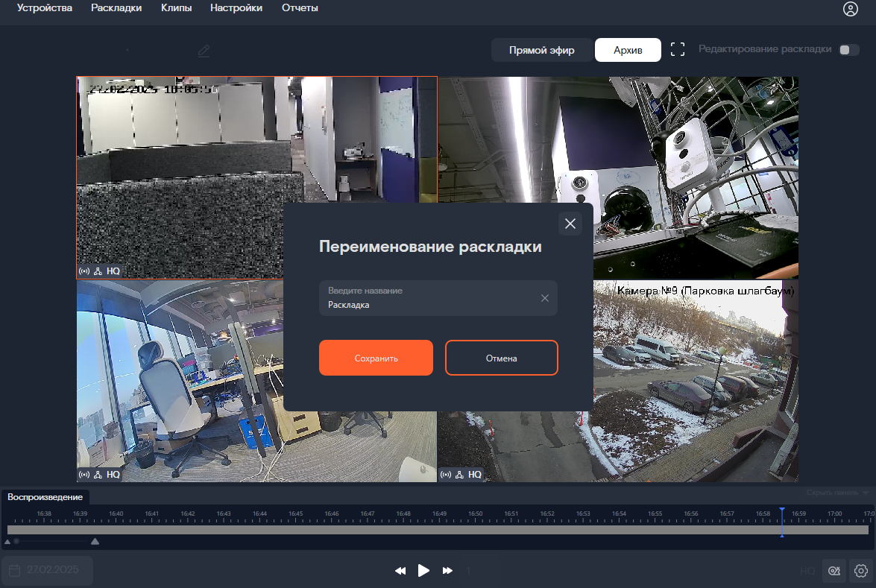The height and width of the screenshot is (588, 876).
Task: Click the 16:45 label on timeline
Action: pyautogui.click(x=295, y=513)
